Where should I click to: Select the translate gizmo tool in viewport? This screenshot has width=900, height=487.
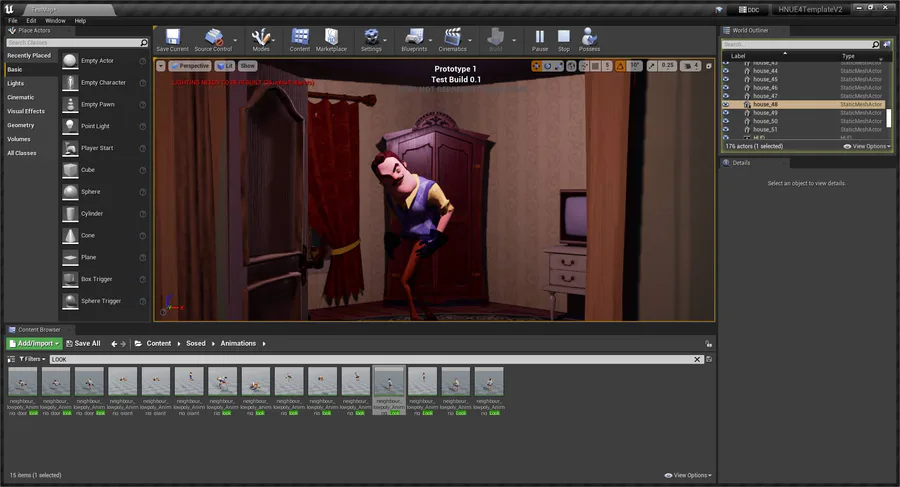click(x=536, y=66)
